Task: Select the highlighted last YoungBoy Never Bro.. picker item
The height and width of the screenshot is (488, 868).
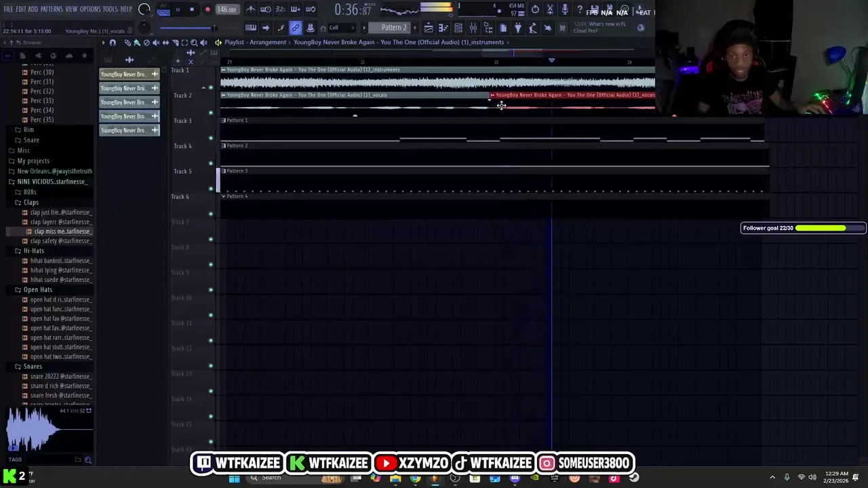Action: click(129, 130)
